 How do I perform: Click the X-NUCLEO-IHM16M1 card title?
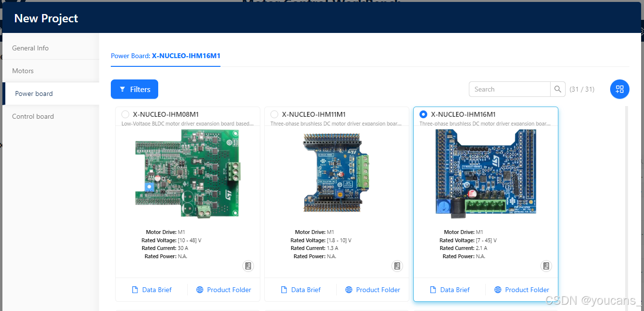[x=464, y=114]
